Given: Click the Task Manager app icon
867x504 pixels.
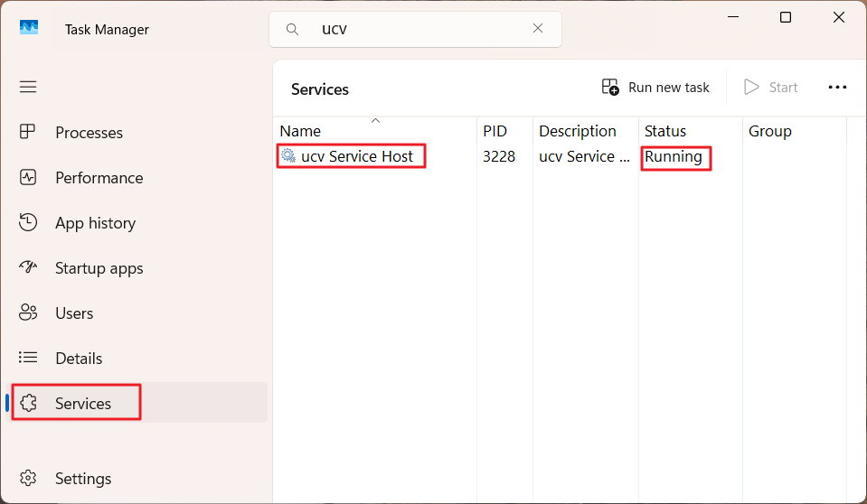Looking at the screenshot, I should 29,29.
